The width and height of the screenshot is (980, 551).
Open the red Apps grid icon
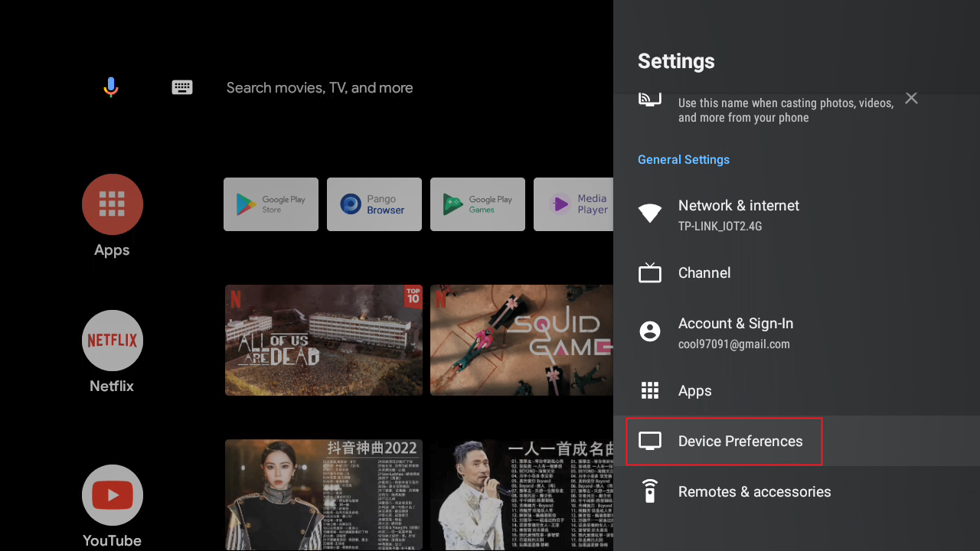(113, 204)
